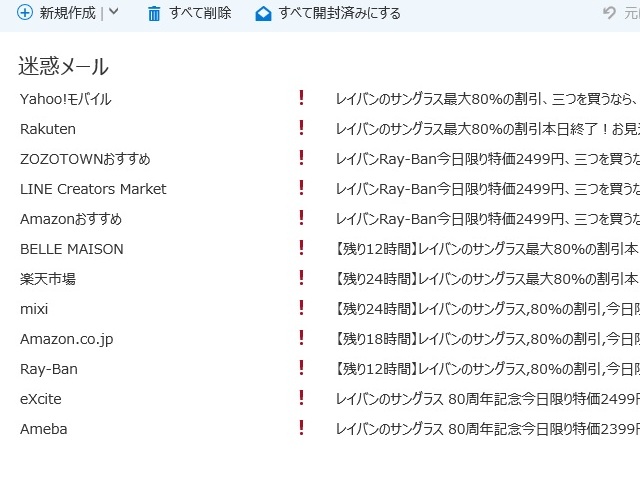Select the sender mixi

pos(34,309)
